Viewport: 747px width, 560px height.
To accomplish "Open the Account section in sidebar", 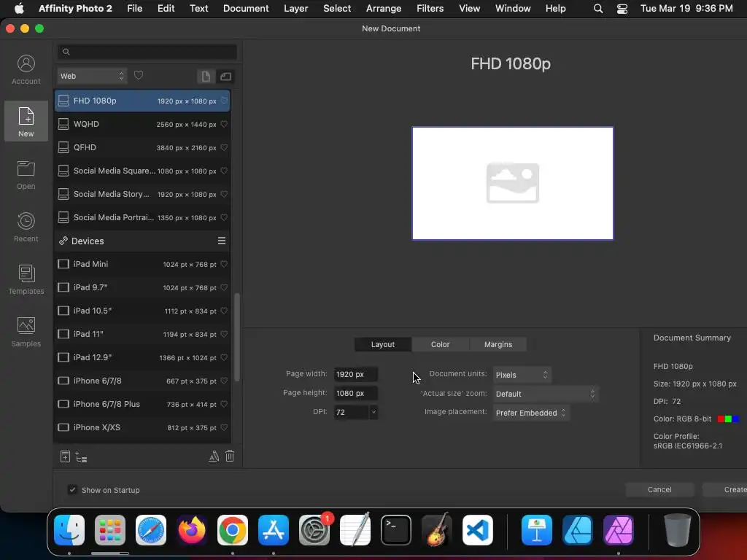I will (x=26, y=70).
